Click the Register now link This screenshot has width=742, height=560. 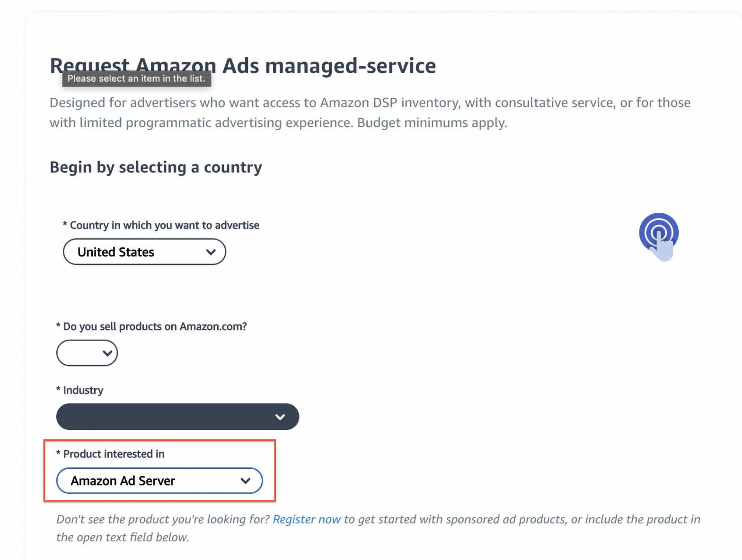pos(307,519)
